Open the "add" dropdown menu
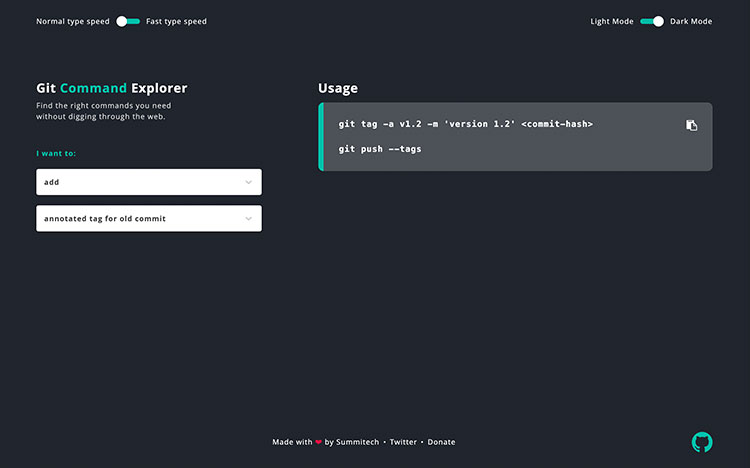750x468 pixels. click(148, 182)
